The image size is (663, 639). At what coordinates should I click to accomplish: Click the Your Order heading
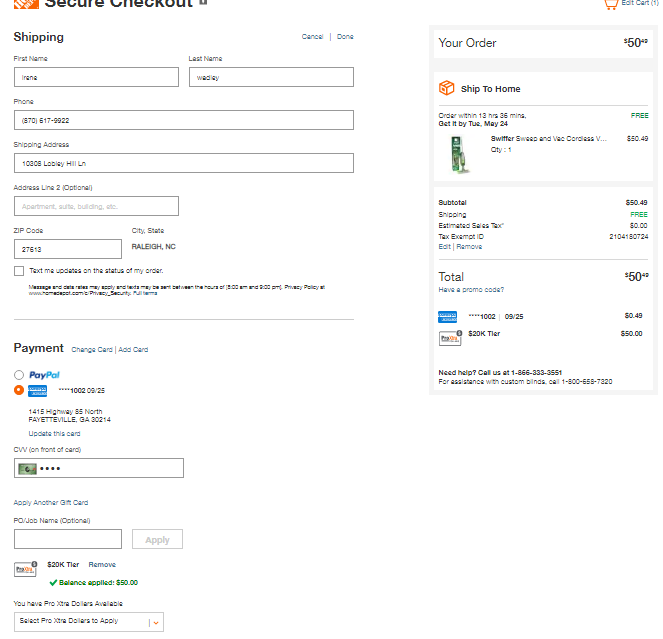click(467, 43)
